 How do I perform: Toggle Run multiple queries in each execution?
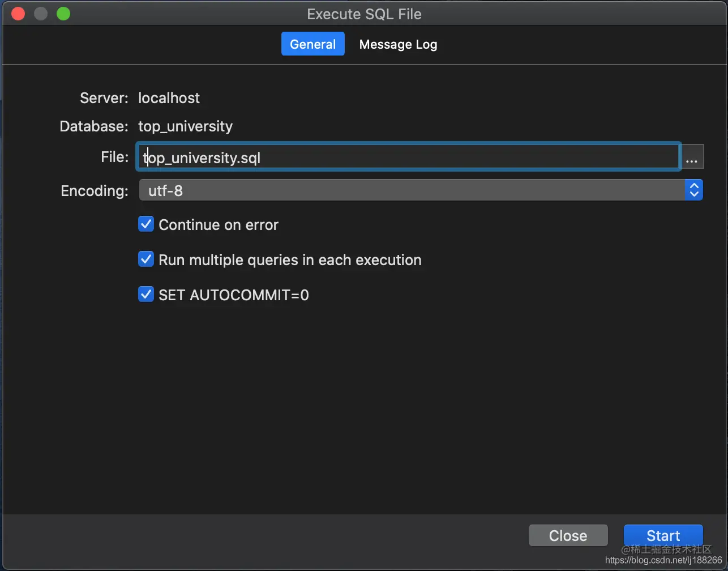click(146, 259)
